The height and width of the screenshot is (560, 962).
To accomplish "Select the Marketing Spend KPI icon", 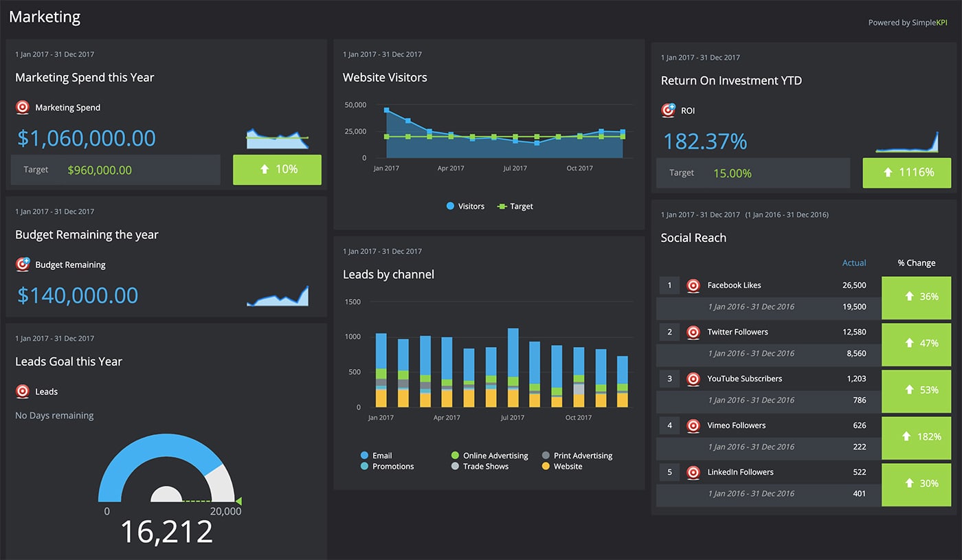I will 22,107.
